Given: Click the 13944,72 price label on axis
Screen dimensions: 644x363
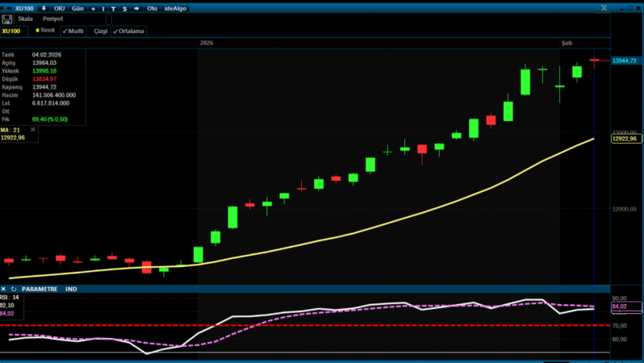Looking at the screenshot, I should 625,60.
